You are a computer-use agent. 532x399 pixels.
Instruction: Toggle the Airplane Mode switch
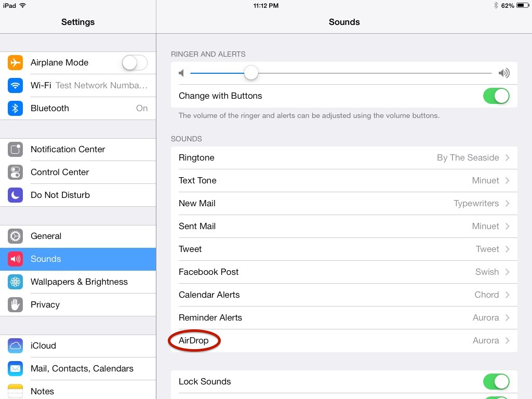pos(135,63)
